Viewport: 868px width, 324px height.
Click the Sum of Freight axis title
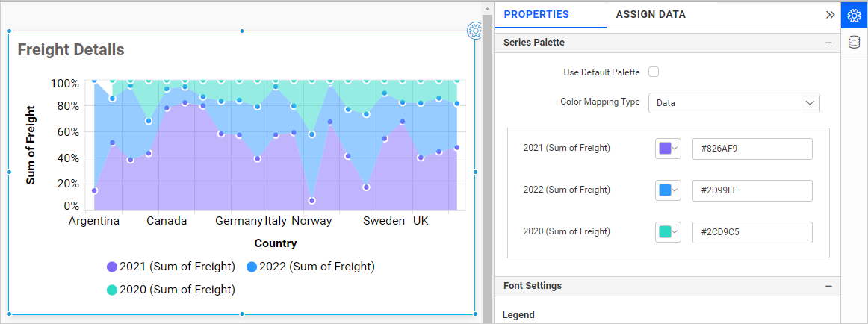[x=31, y=145]
